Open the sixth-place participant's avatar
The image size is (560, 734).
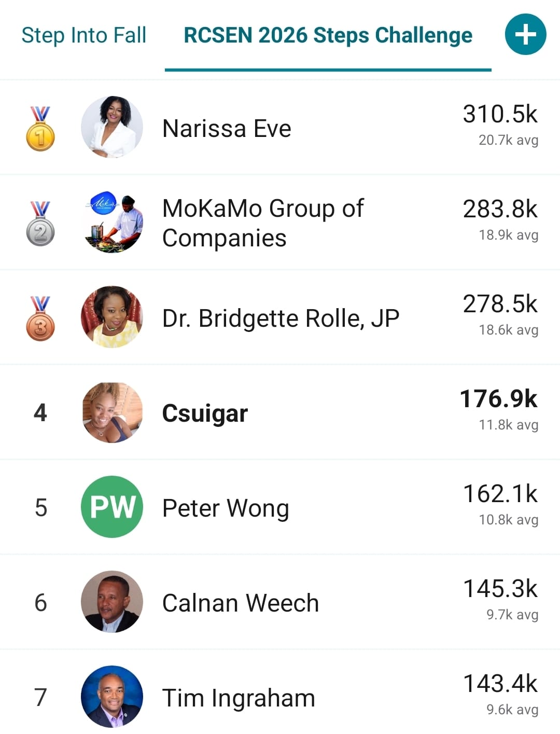112,602
